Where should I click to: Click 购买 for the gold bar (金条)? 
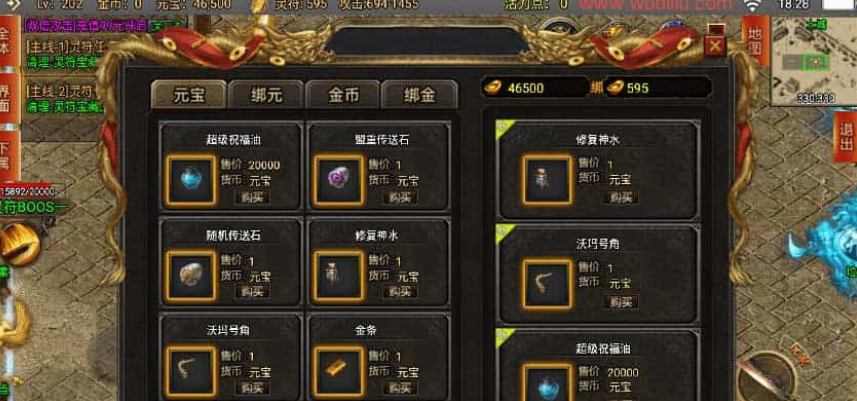click(400, 388)
